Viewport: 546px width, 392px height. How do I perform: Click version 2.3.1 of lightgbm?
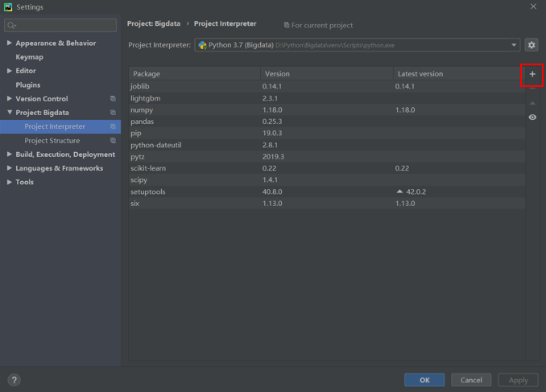pos(270,98)
